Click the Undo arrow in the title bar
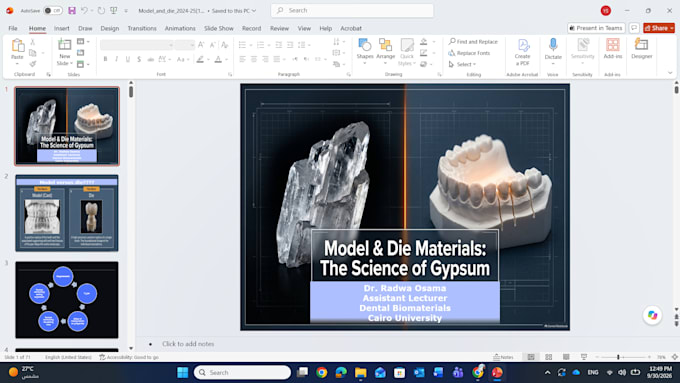The image size is (680, 383). [x=85, y=10]
